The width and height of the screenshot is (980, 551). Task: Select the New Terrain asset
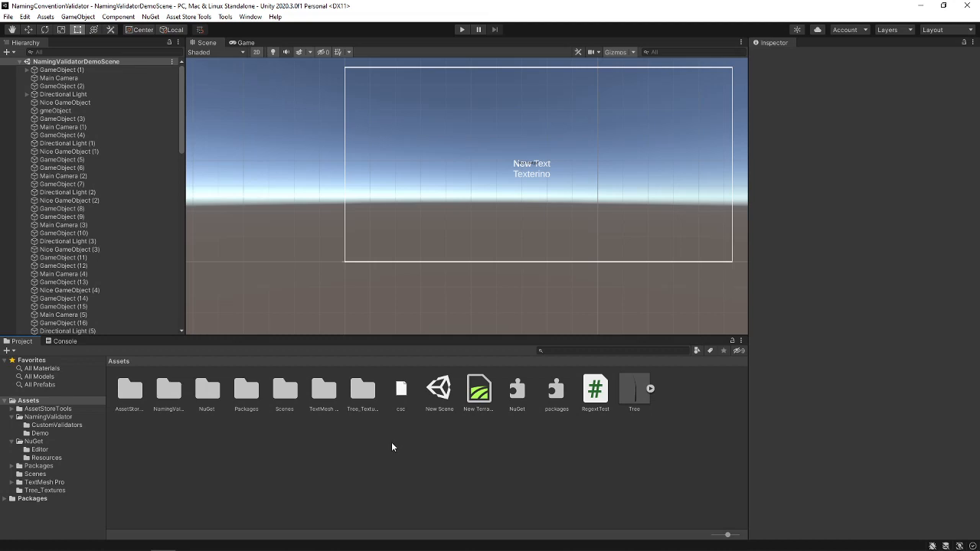[479, 393]
